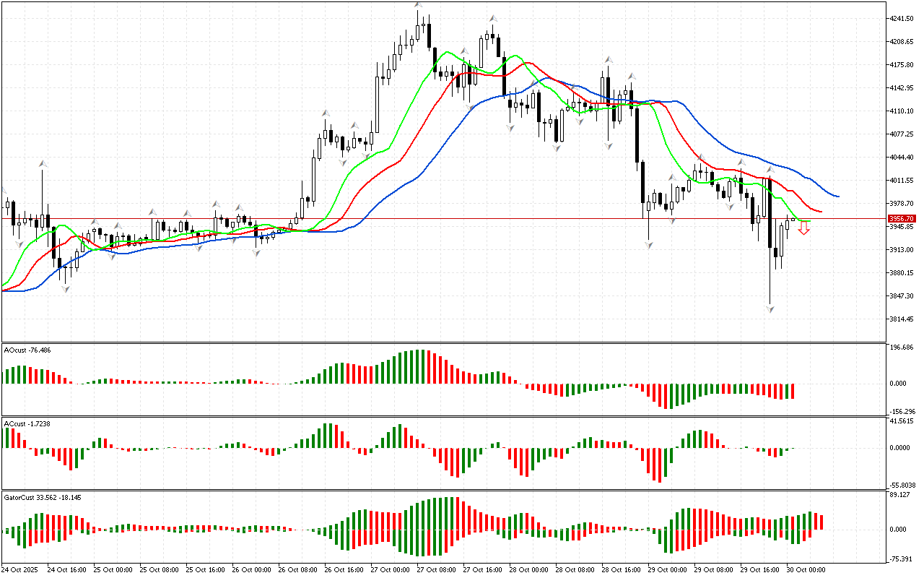Select the blue Alligator jaw line's right end
Screen dimensions: 924x578
coord(837,196)
